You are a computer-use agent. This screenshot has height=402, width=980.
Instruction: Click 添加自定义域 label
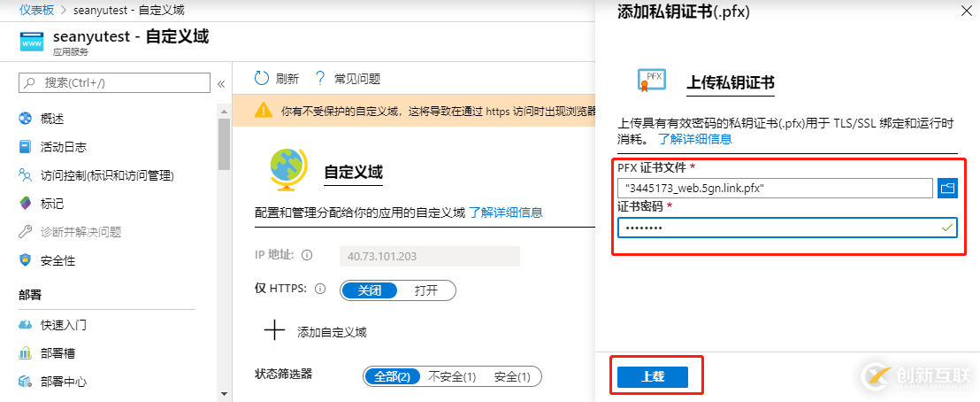point(332,332)
